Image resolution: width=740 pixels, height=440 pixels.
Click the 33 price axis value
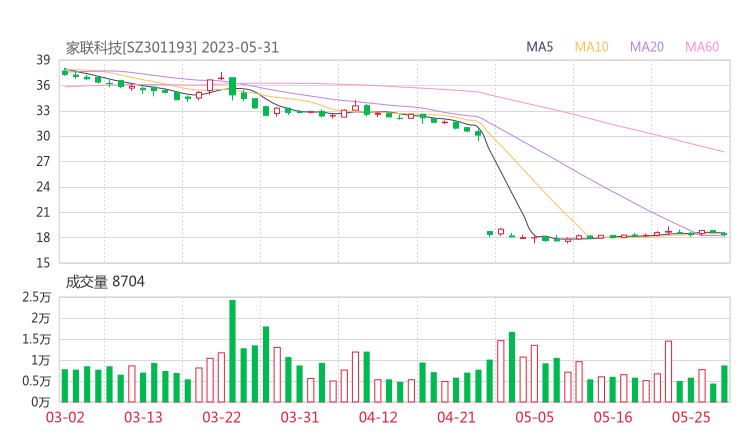click(x=43, y=111)
